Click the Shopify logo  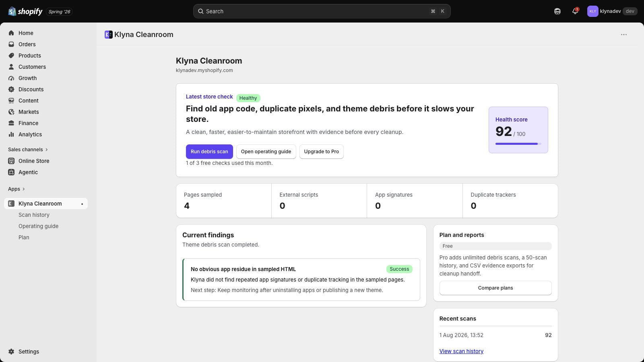(x=25, y=11)
